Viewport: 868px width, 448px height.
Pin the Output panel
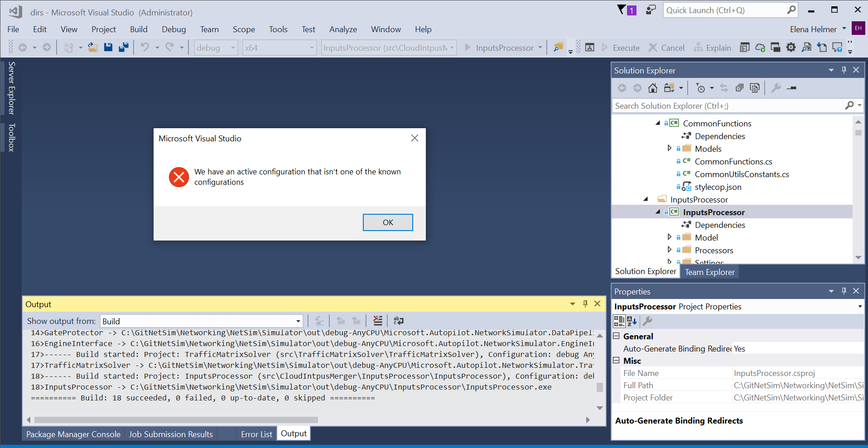(x=585, y=304)
